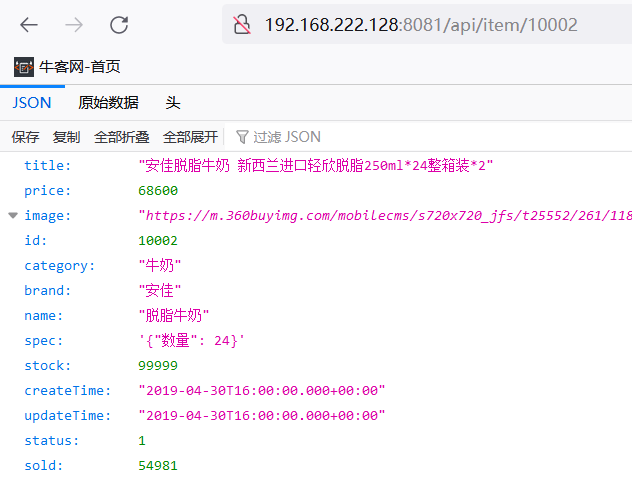Select the sold value 54981
Image resolution: width=632 pixels, height=494 pixels.
click(x=158, y=465)
